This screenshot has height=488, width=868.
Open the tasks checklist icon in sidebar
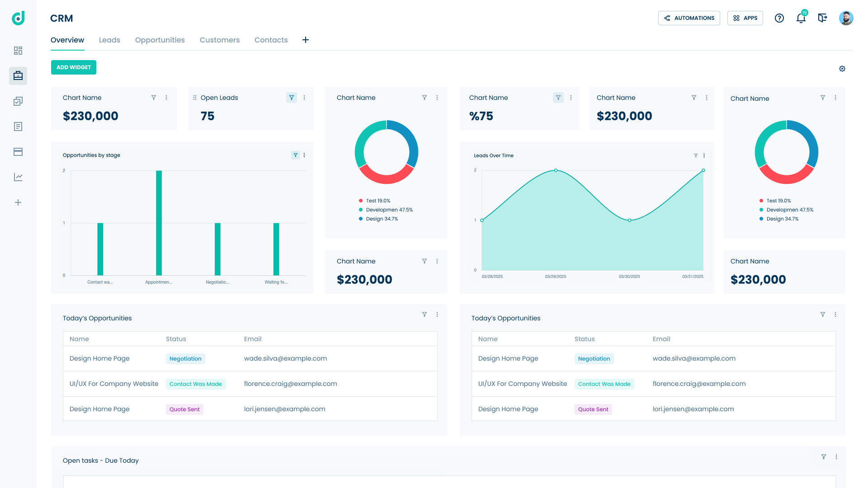point(18,101)
